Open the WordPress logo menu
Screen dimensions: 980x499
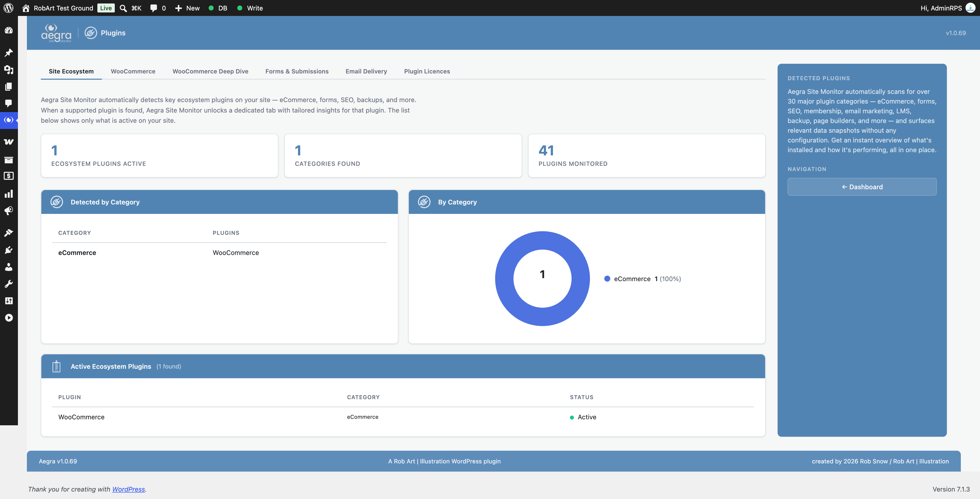click(8, 8)
